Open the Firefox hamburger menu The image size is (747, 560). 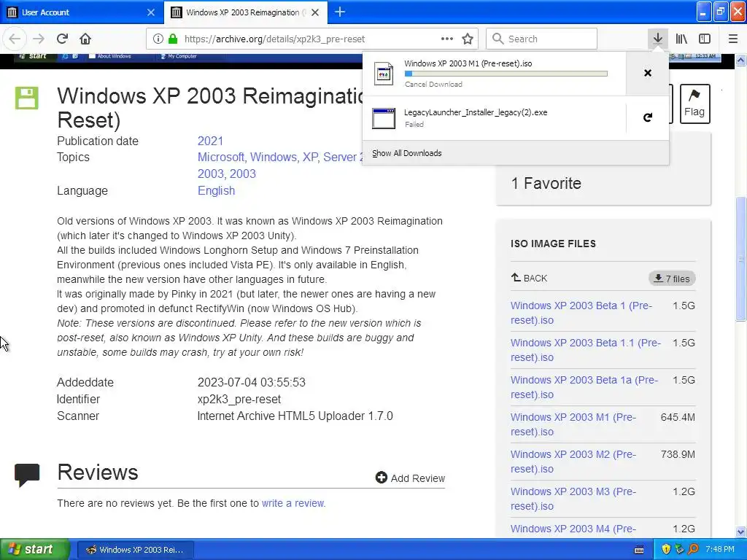(x=733, y=39)
